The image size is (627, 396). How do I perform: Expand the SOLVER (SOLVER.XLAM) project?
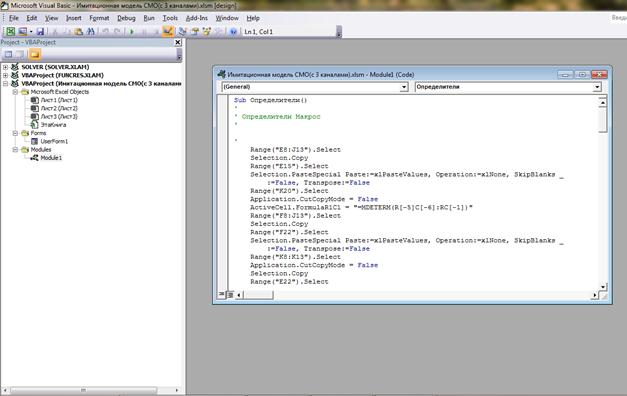[6, 67]
